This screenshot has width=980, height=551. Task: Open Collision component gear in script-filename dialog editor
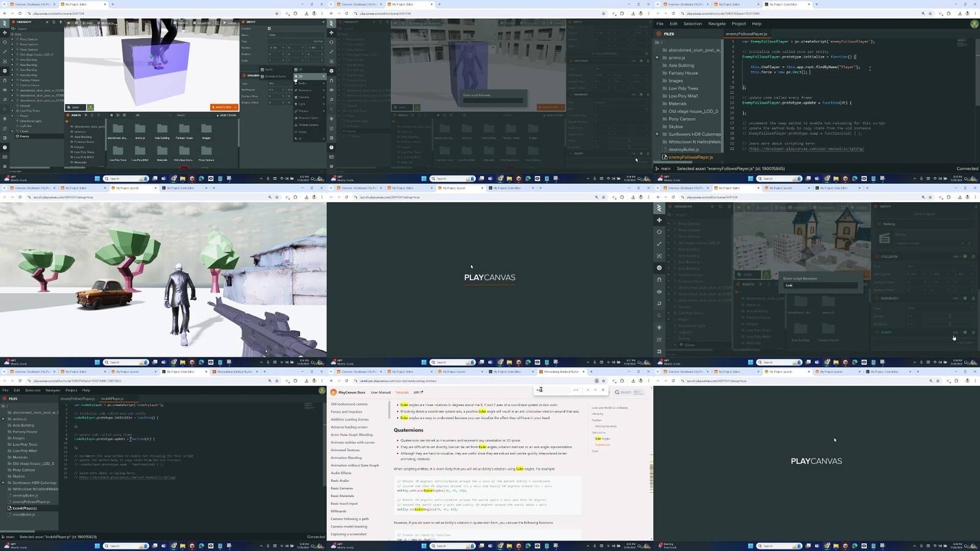coord(973,256)
